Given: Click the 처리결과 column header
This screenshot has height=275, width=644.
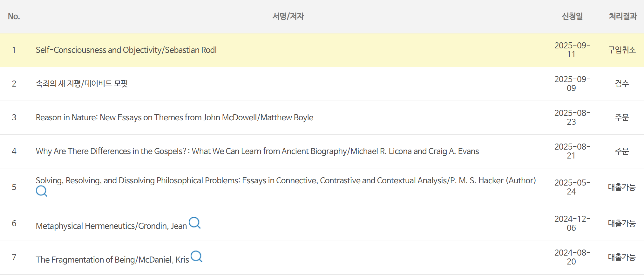Looking at the screenshot, I should pyautogui.click(x=622, y=16).
